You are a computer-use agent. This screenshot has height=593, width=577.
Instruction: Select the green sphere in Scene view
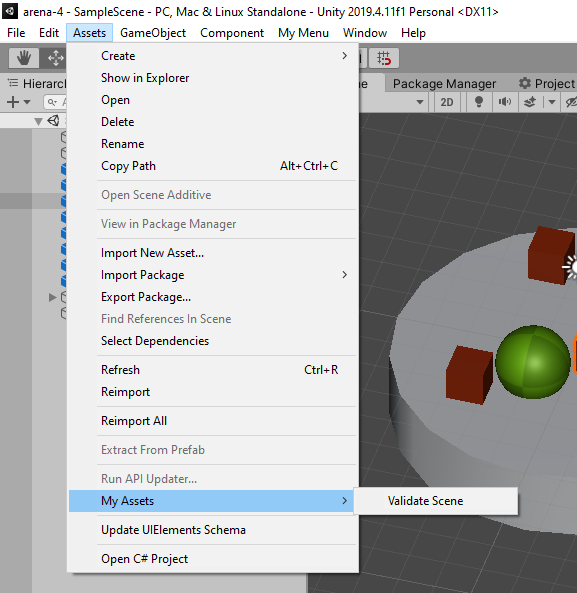click(x=533, y=362)
